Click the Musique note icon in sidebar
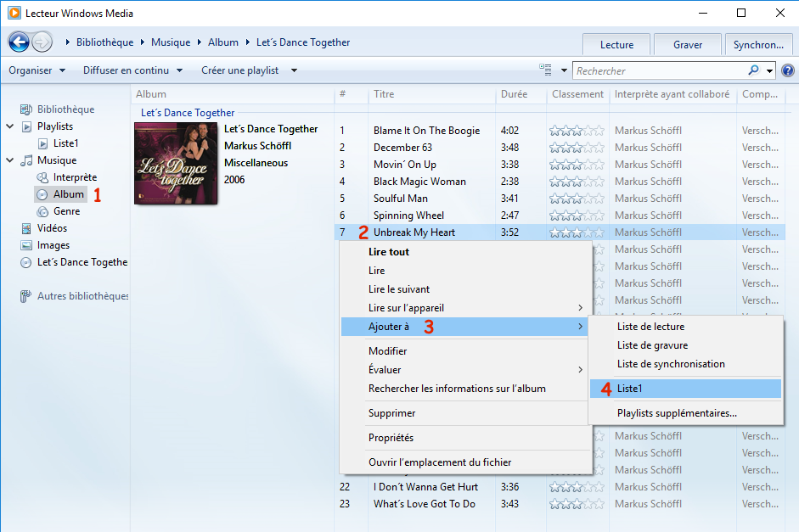Image resolution: width=799 pixels, height=532 pixels. pos(26,160)
